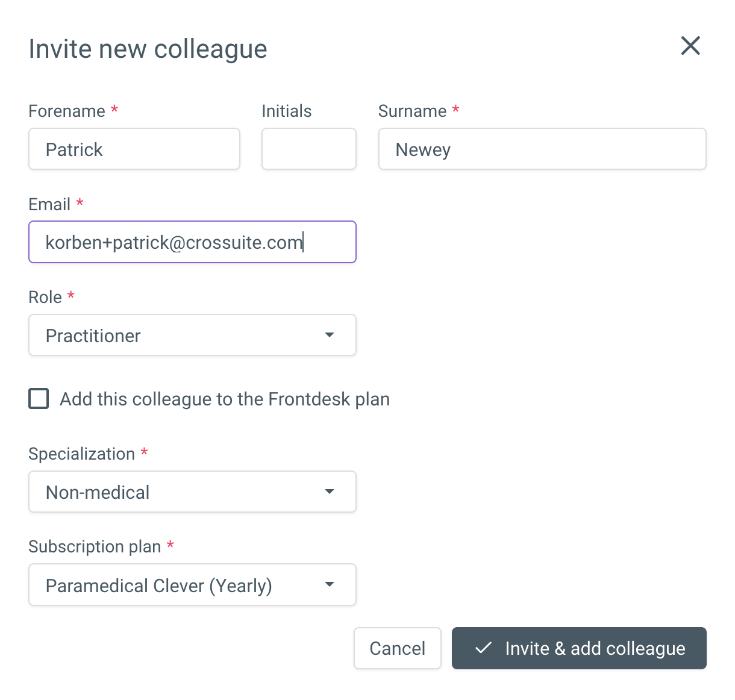Click the Surname field containing Newey
This screenshot has height=700, width=735.
[542, 149]
